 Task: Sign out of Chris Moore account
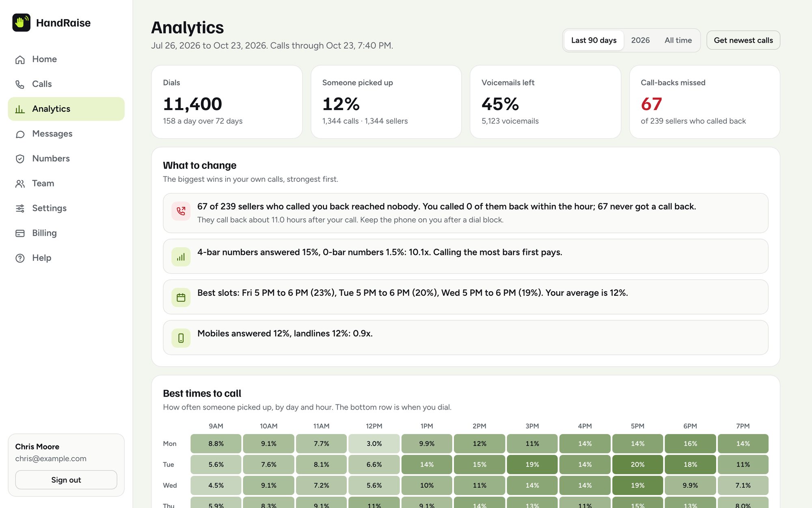coord(66,480)
